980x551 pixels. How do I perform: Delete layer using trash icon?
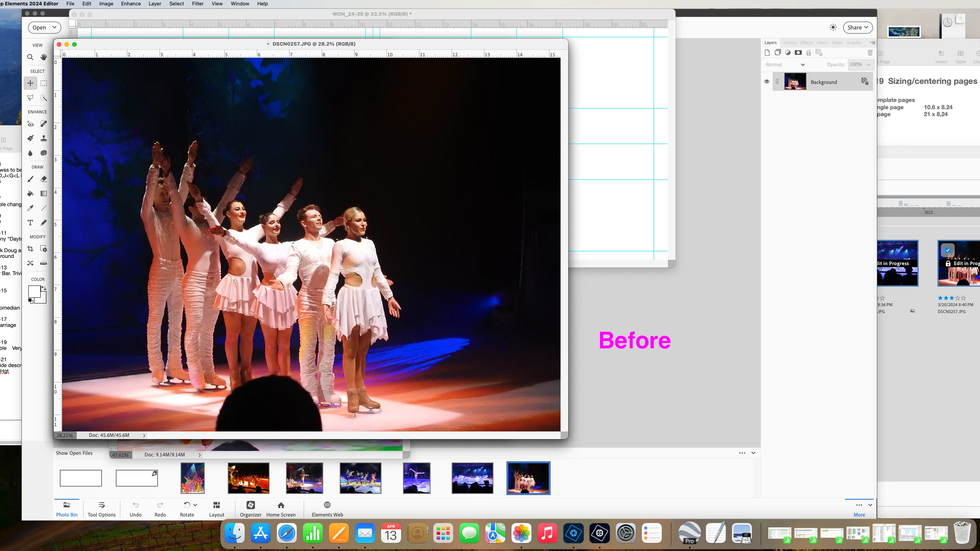(x=870, y=53)
